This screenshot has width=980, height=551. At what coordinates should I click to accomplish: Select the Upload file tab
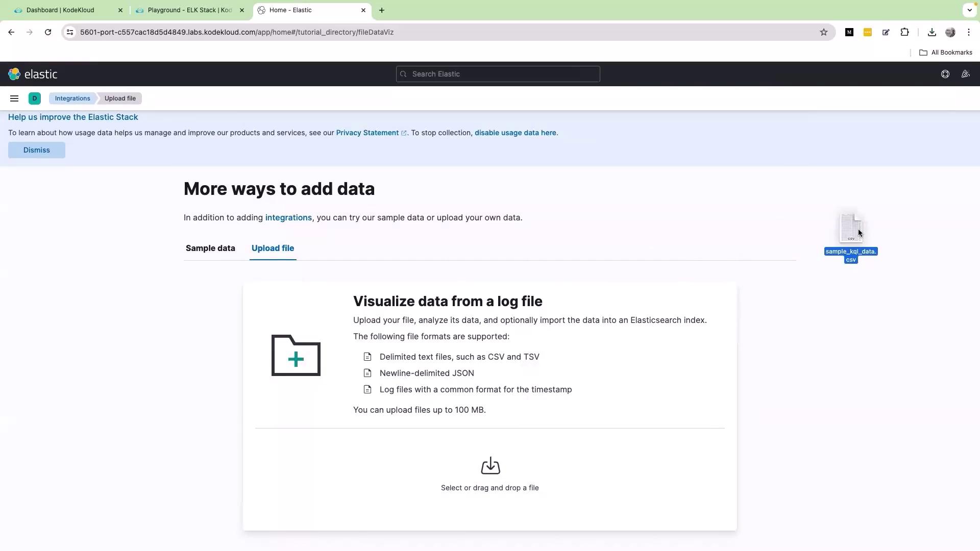point(273,248)
